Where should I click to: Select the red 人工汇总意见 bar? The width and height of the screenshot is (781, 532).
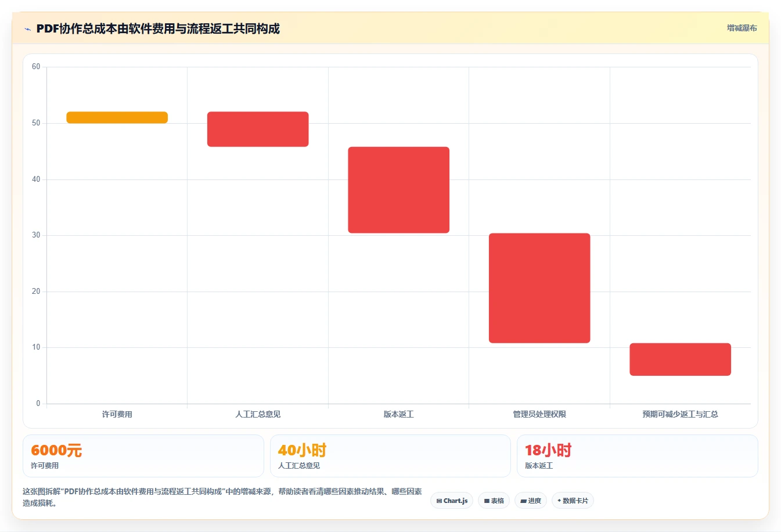click(258, 129)
